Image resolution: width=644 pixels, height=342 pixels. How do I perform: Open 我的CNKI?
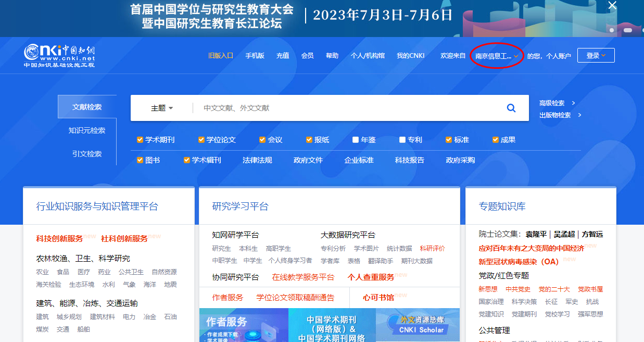tap(411, 56)
